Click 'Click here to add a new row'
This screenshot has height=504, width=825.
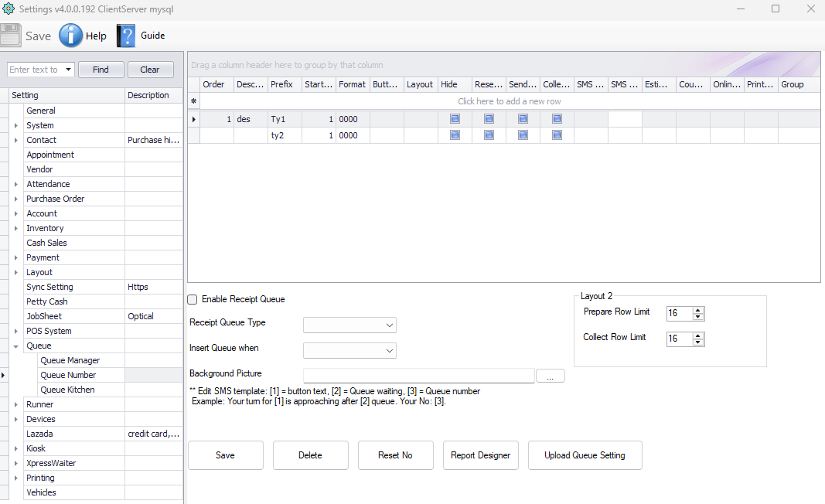tap(510, 101)
